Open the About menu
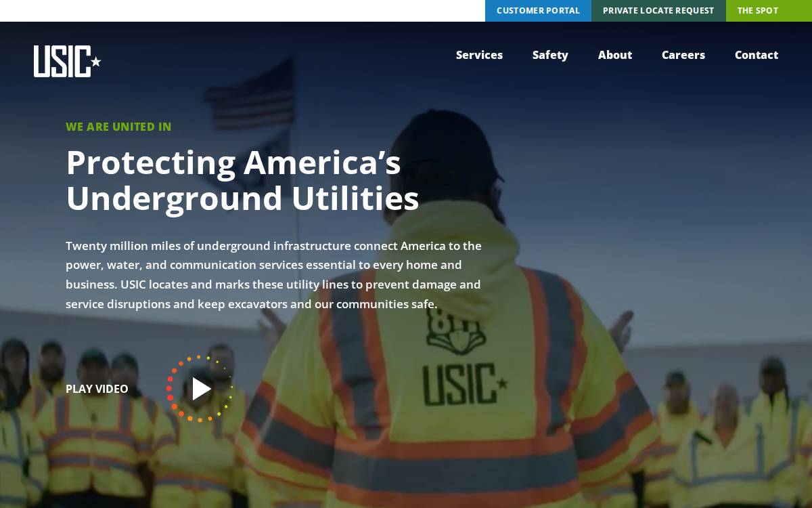This screenshot has height=508, width=812. (615, 55)
